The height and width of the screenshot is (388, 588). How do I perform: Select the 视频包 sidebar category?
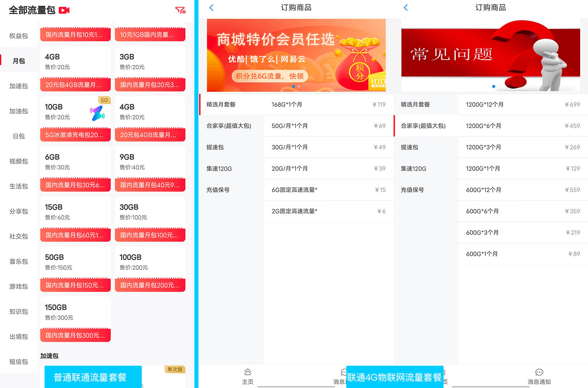19,161
